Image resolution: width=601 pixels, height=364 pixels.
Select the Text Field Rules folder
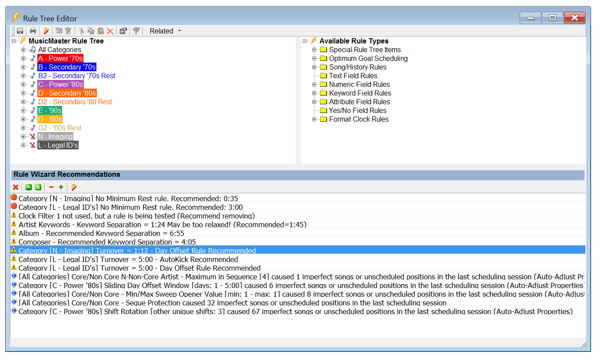[353, 76]
